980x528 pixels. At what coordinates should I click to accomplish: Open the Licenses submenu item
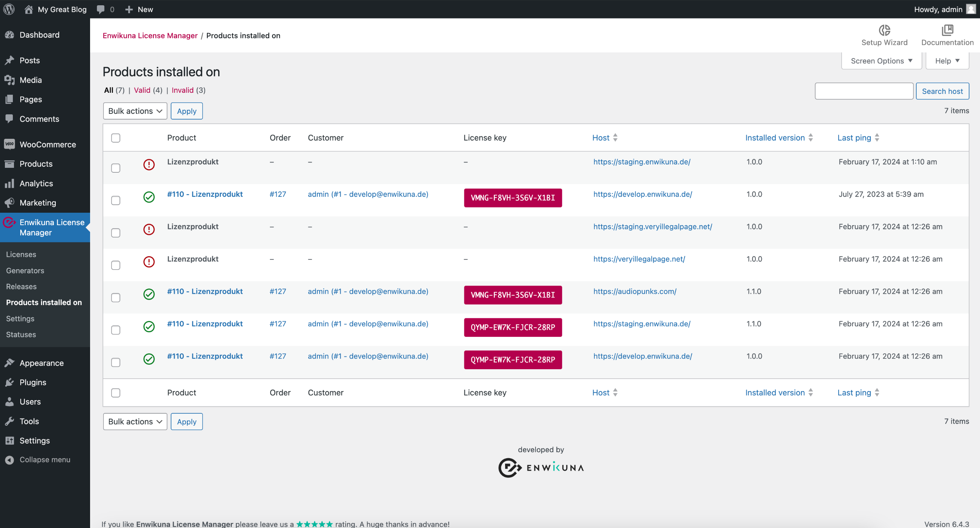coord(21,254)
